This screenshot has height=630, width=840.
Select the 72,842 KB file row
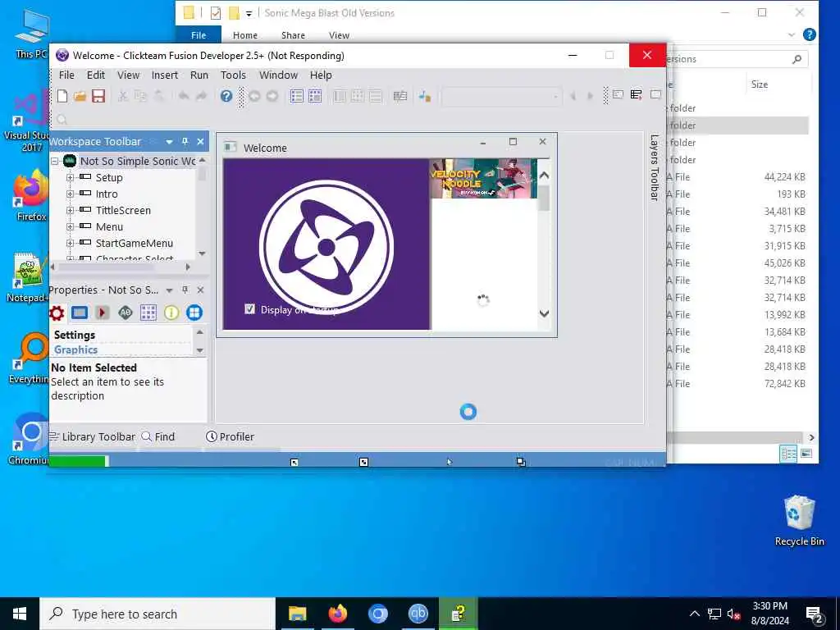pyautogui.click(x=737, y=384)
